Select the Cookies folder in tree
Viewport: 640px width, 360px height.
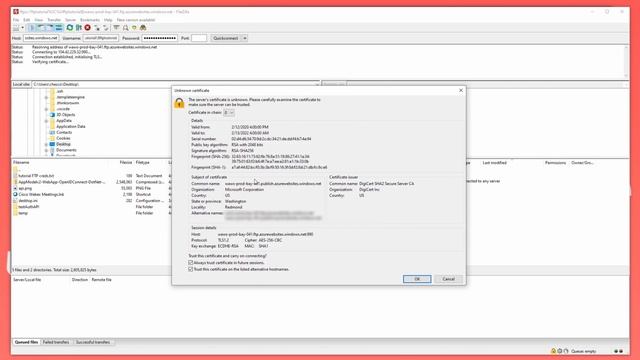point(63,138)
